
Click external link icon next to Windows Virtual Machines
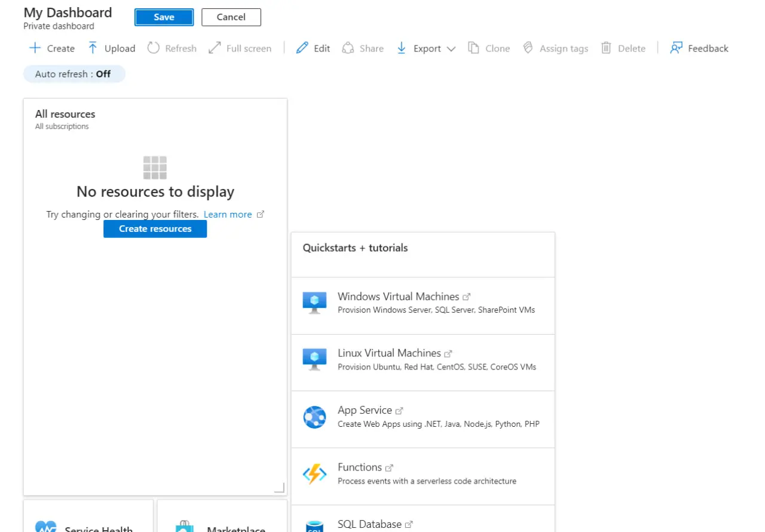tap(467, 296)
